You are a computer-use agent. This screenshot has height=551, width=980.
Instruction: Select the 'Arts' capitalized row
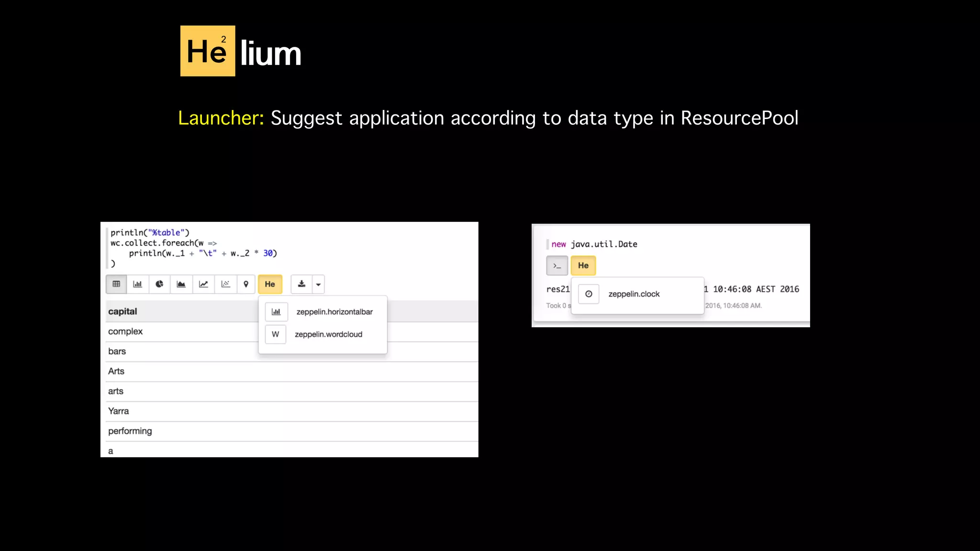click(x=291, y=371)
